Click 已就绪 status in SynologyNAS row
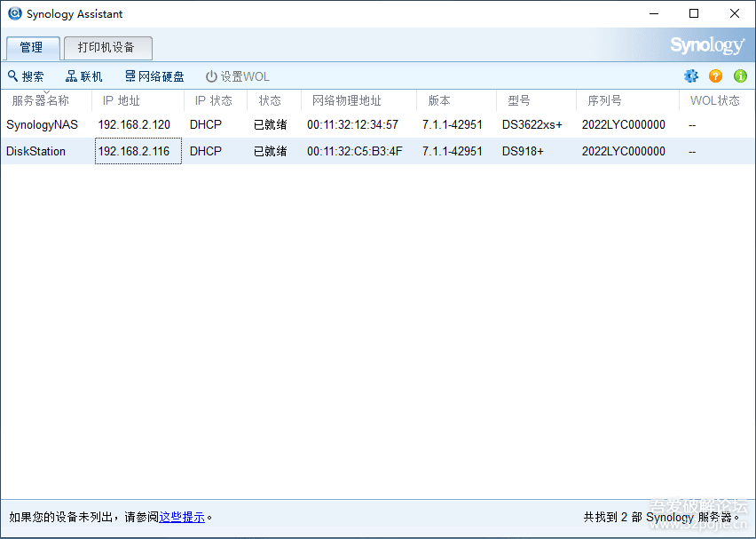The image size is (756, 539). (x=270, y=125)
